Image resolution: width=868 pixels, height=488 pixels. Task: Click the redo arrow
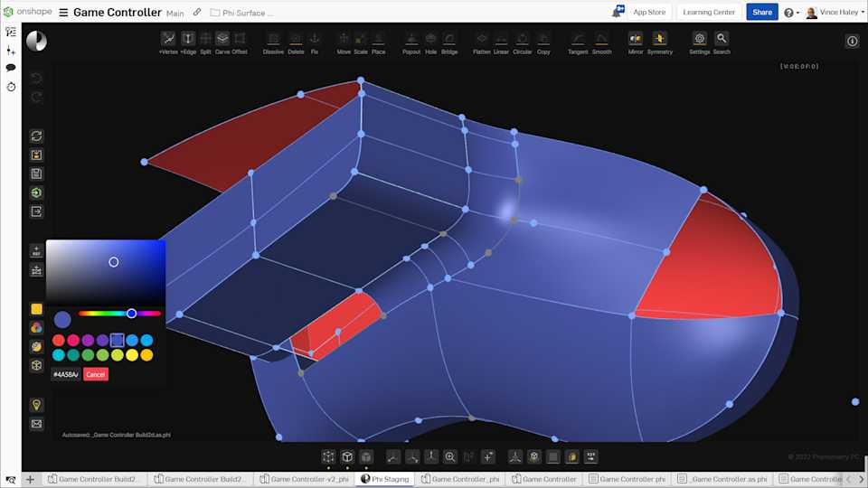point(36,98)
